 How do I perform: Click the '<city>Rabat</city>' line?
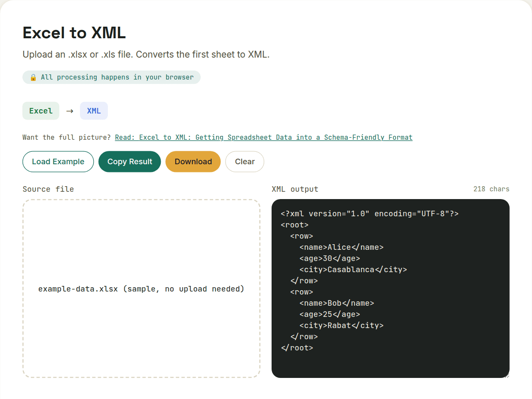pos(341,325)
